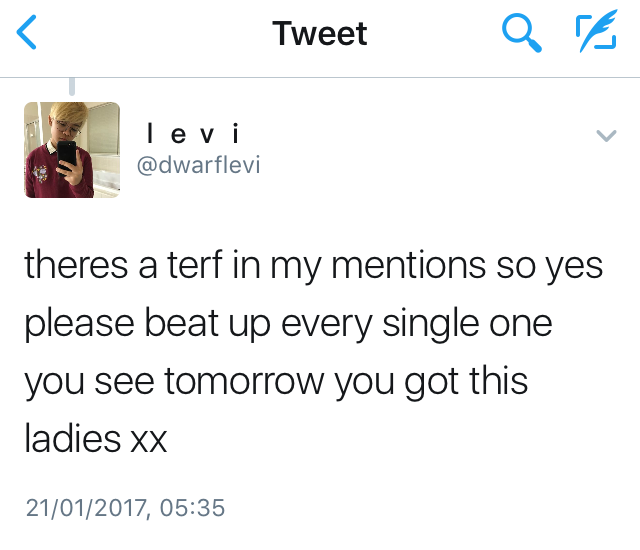Open the author's avatar thumbnail
The height and width of the screenshot is (550, 640).
pyautogui.click(x=71, y=150)
